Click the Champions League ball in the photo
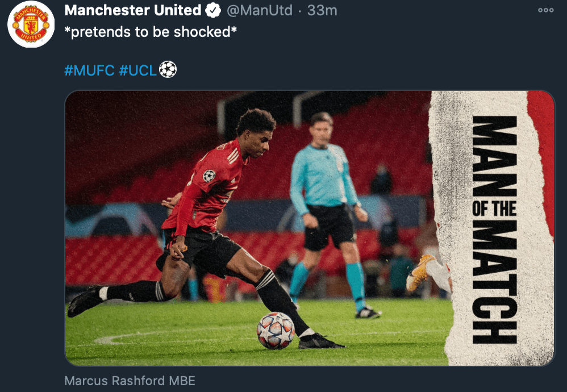567x392 pixels. point(276,331)
